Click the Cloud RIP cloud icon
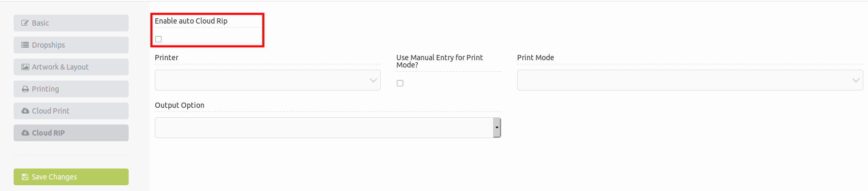Screen dimensions: 868x191 25,133
